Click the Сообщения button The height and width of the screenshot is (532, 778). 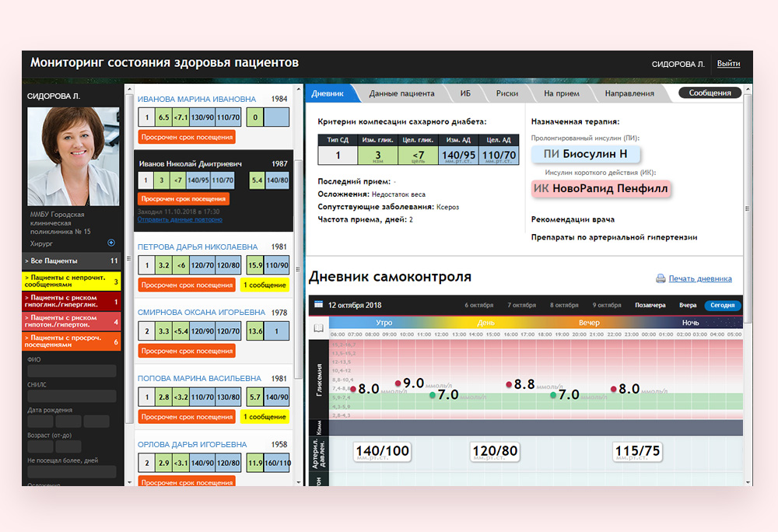click(x=710, y=93)
